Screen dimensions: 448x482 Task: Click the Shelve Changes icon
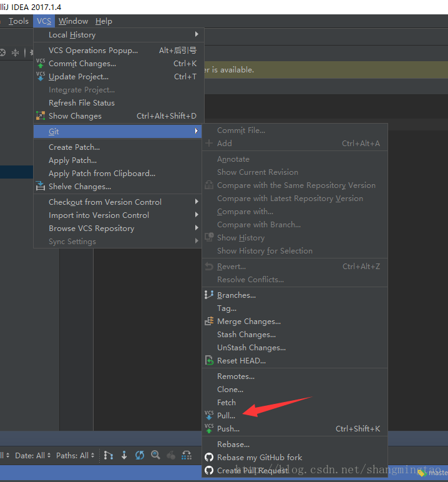tap(41, 186)
